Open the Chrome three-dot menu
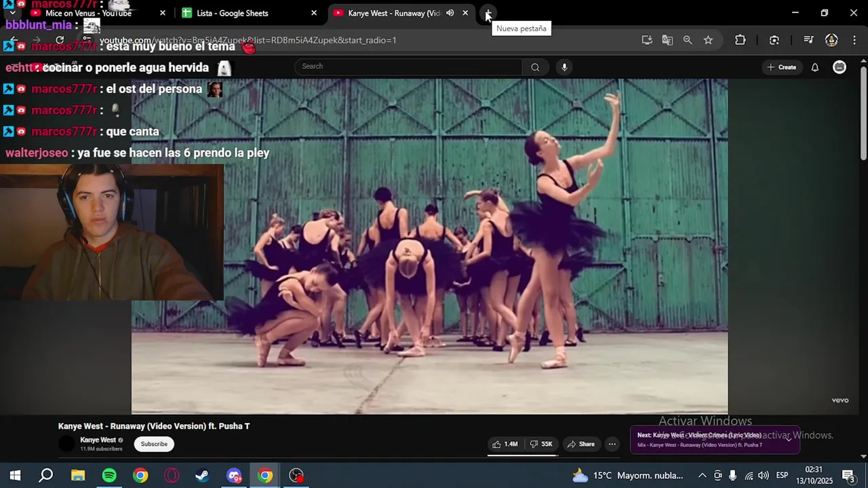The image size is (868, 488). coord(854,40)
